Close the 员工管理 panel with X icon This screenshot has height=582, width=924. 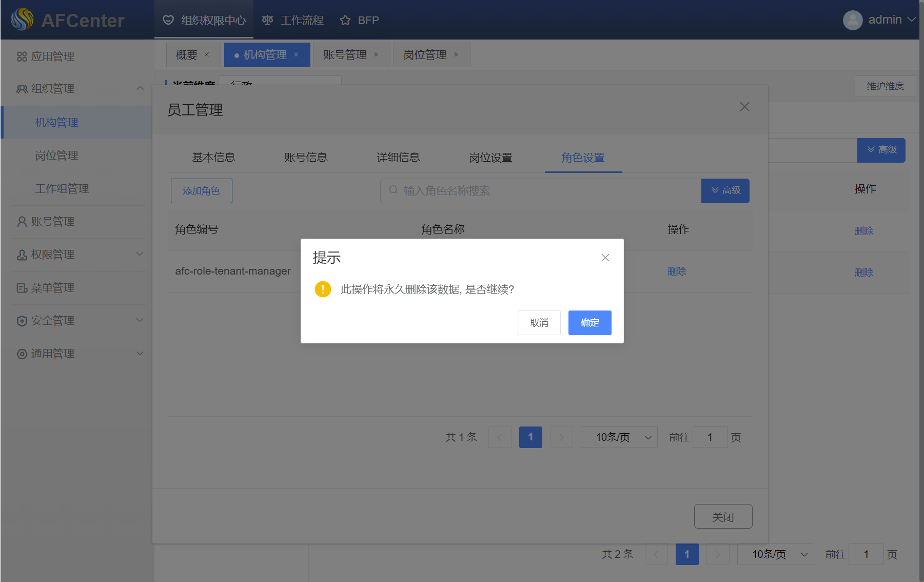[744, 107]
